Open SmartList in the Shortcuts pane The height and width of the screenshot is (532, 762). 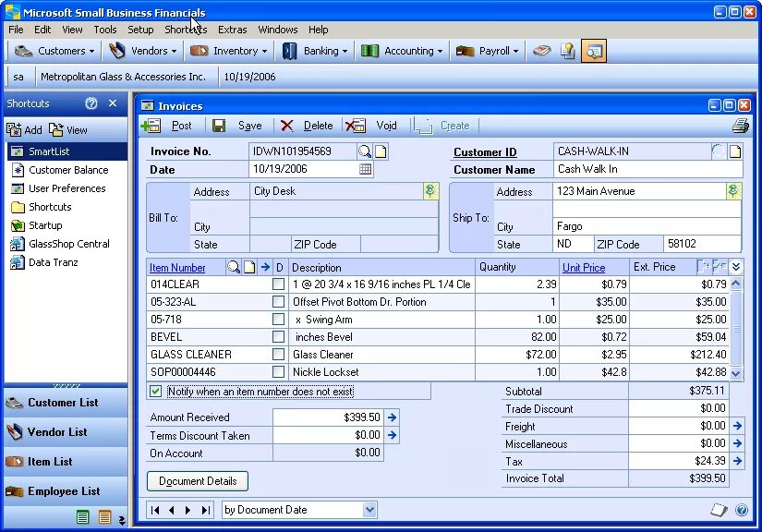pos(67,151)
